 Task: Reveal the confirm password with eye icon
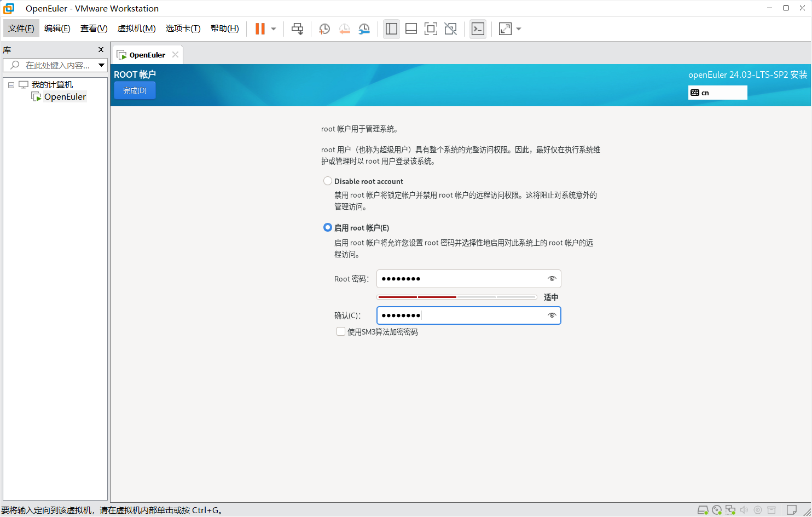click(552, 315)
